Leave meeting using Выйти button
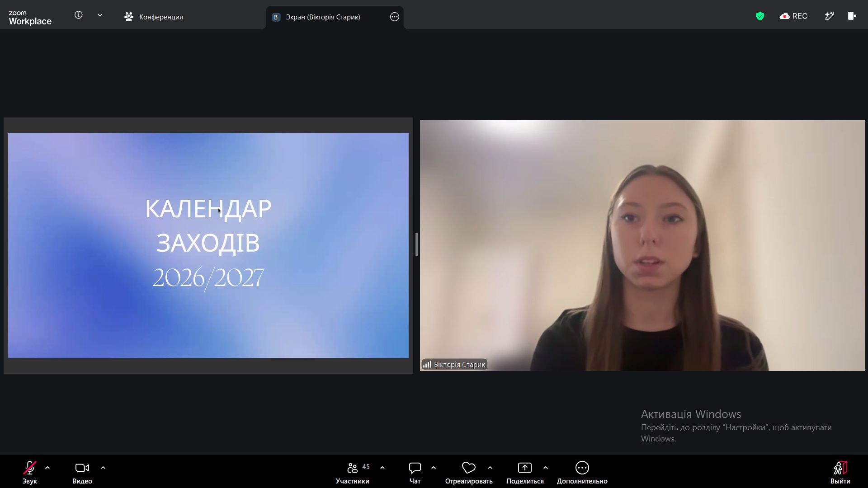 click(840, 473)
